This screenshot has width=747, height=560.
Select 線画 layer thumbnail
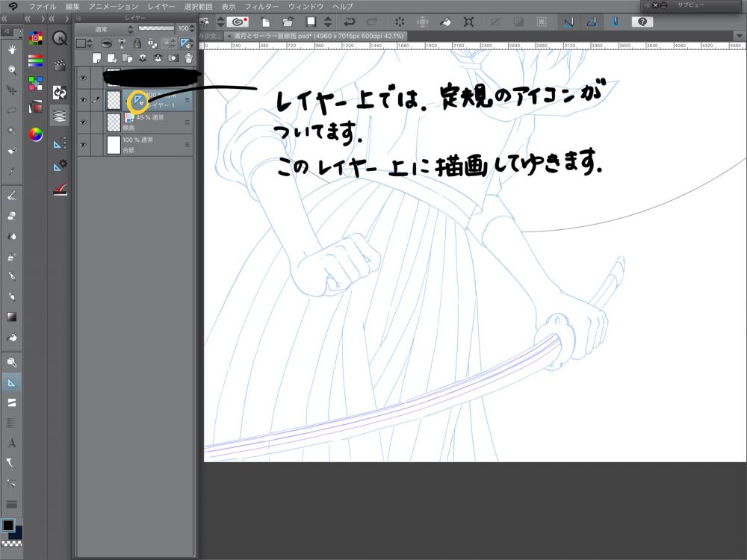pos(114,122)
